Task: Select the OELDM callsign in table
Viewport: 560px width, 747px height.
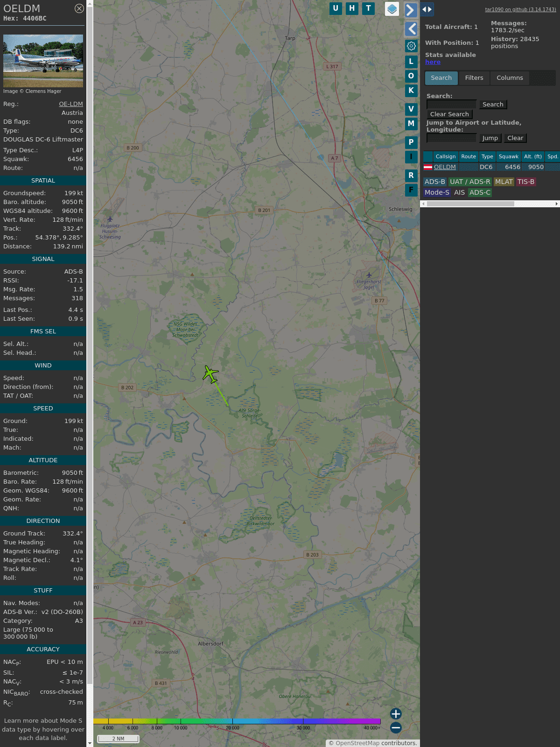Action: coord(445,167)
